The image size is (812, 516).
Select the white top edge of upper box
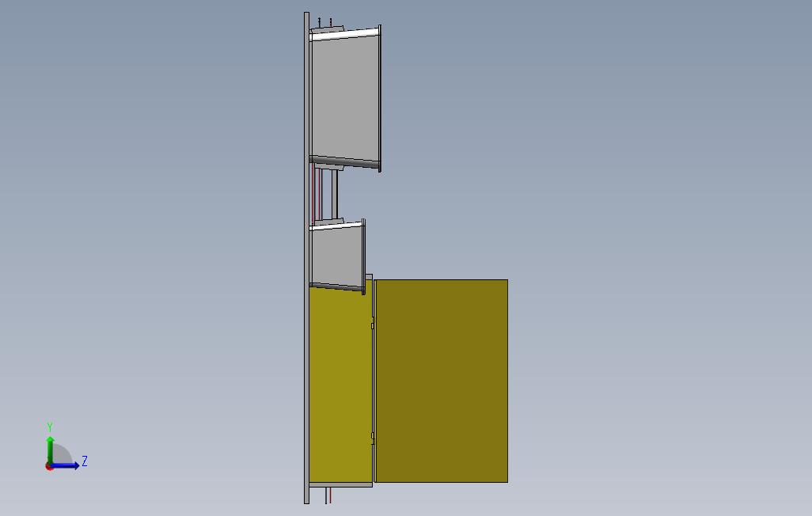click(x=344, y=36)
